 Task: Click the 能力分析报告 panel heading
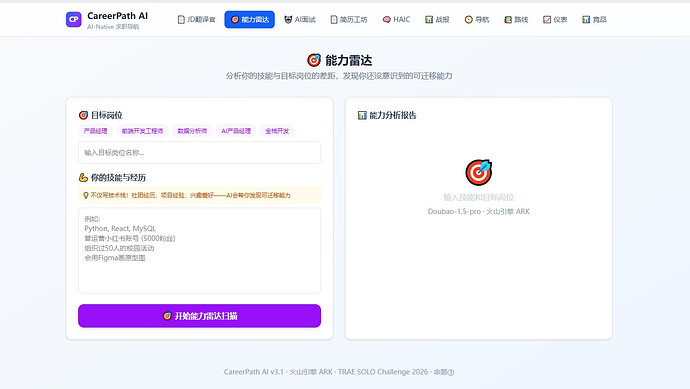pos(393,115)
